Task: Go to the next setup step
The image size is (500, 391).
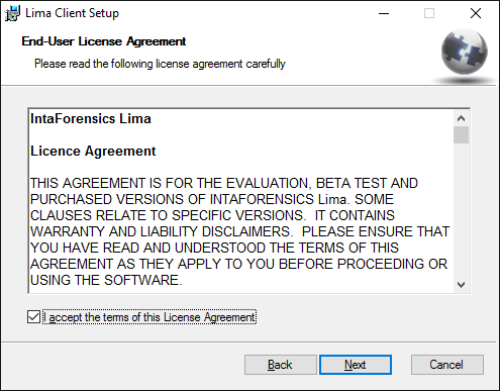Action: click(x=355, y=365)
